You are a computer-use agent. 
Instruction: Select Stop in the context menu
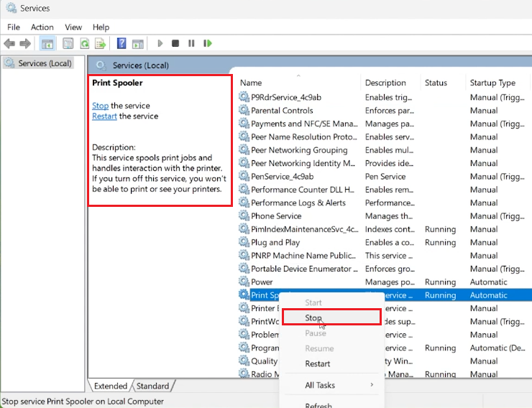(313, 317)
